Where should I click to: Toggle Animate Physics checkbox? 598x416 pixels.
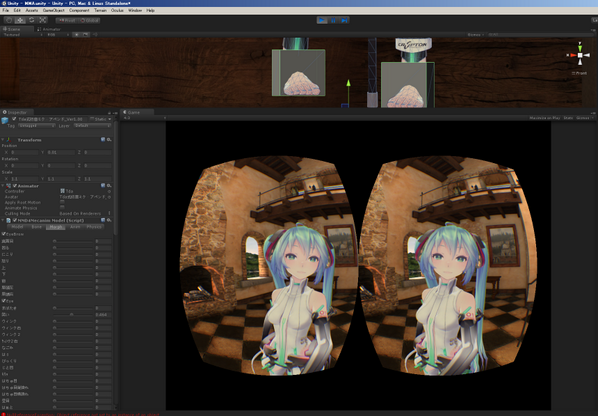click(x=62, y=207)
